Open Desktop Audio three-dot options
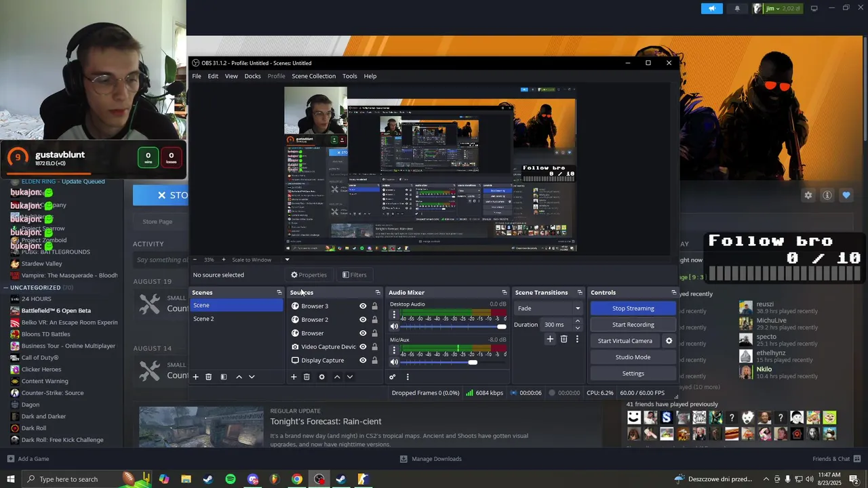The image size is (868, 488). [394, 315]
